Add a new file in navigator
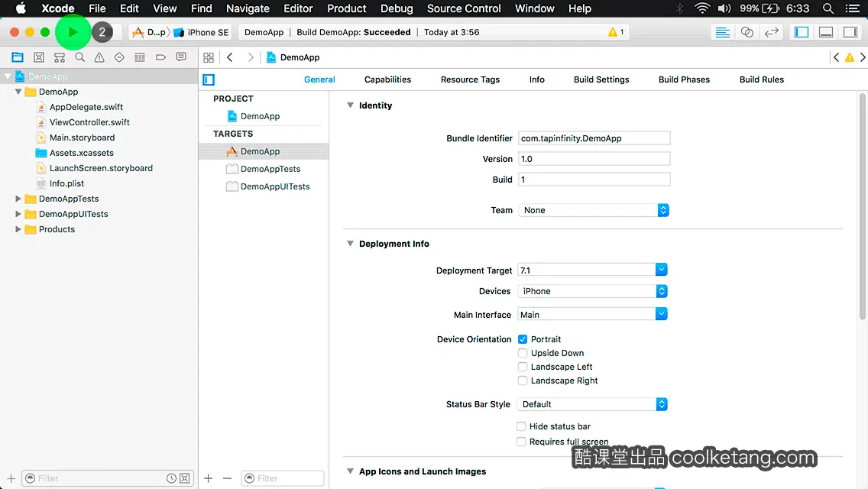868x489 pixels. 11,478
